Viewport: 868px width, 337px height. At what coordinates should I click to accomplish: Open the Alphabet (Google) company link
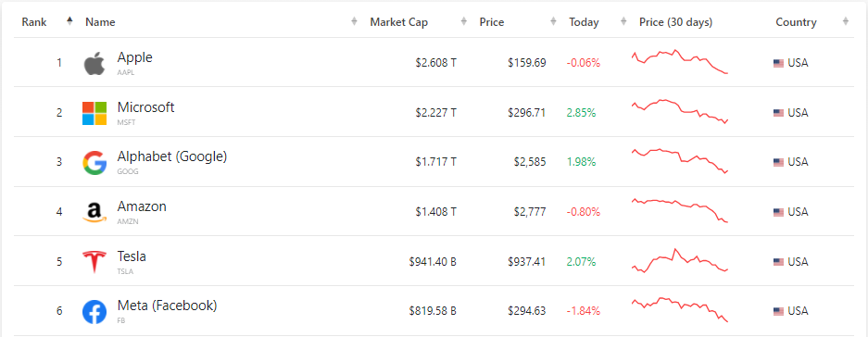click(x=172, y=156)
